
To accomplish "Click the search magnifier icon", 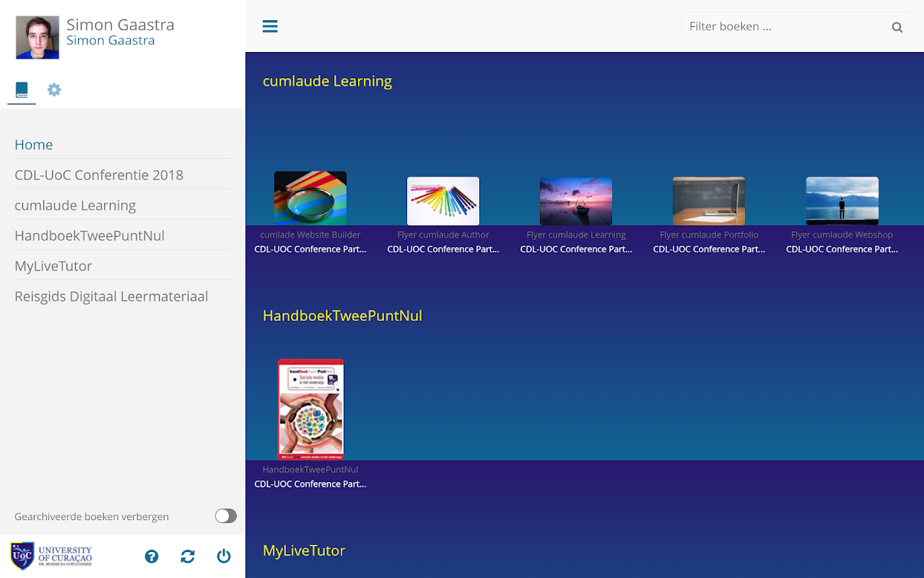I will [897, 27].
